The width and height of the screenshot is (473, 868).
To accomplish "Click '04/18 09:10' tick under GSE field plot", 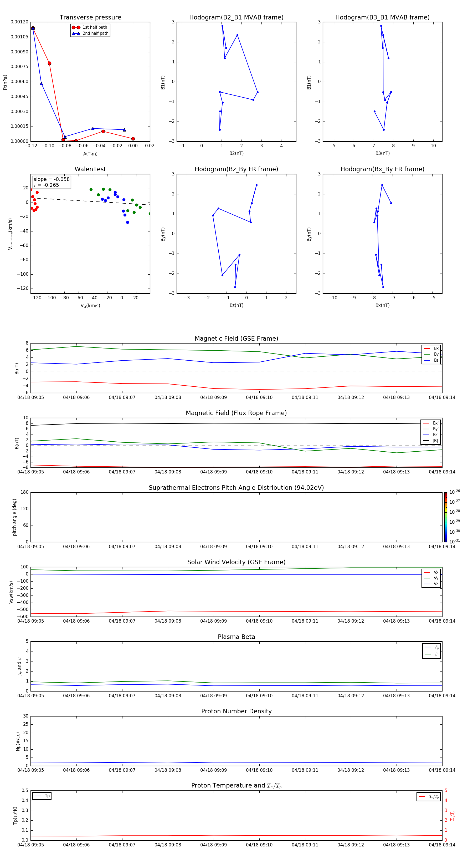I will tap(259, 398).
